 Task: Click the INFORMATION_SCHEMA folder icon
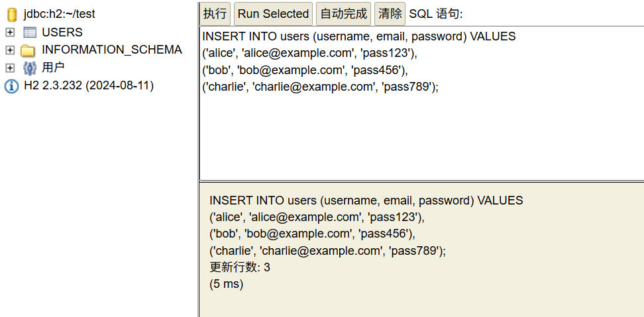(x=28, y=50)
